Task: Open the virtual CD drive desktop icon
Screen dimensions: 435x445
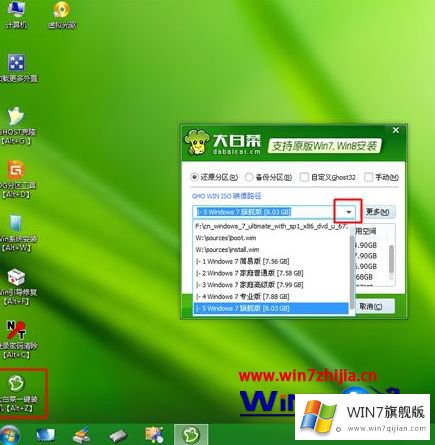Action: pyautogui.click(x=62, y=14)
